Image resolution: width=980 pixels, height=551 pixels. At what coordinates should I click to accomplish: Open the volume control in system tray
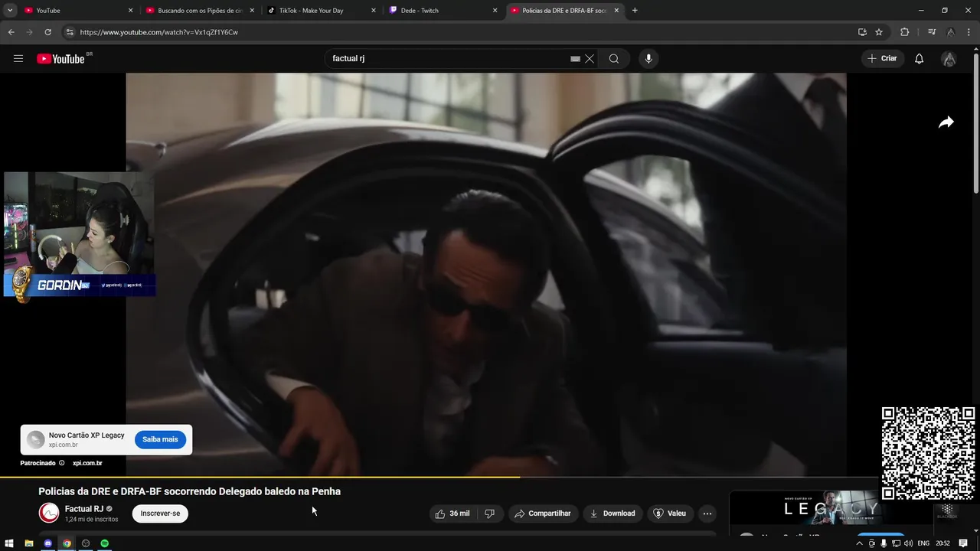click(908, 543)
